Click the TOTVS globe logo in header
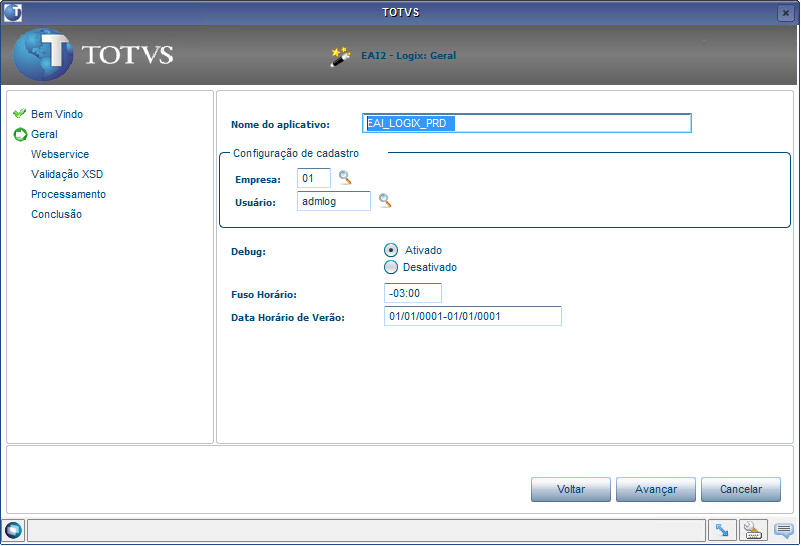This screenshot has width=801, height=546. [42, 55]
